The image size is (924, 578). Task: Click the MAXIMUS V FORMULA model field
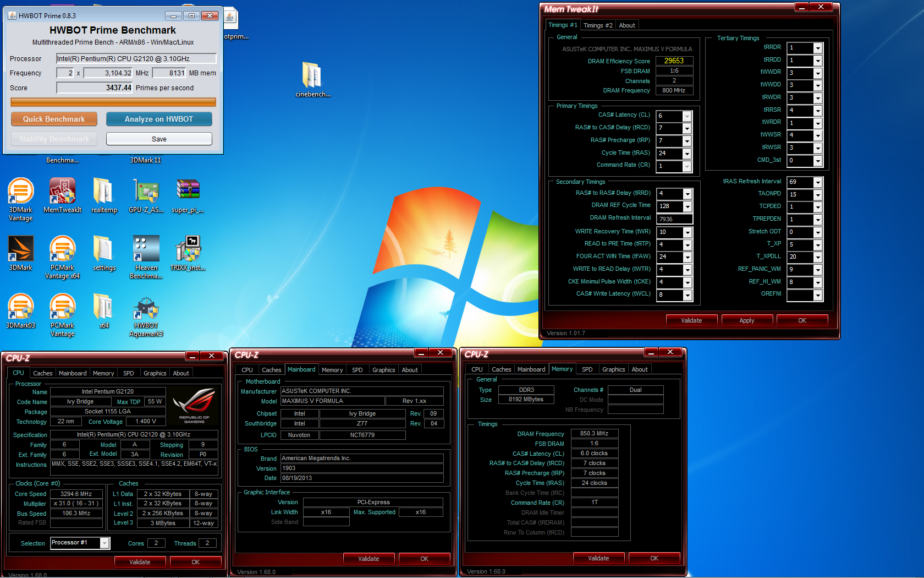pos(333,401)
